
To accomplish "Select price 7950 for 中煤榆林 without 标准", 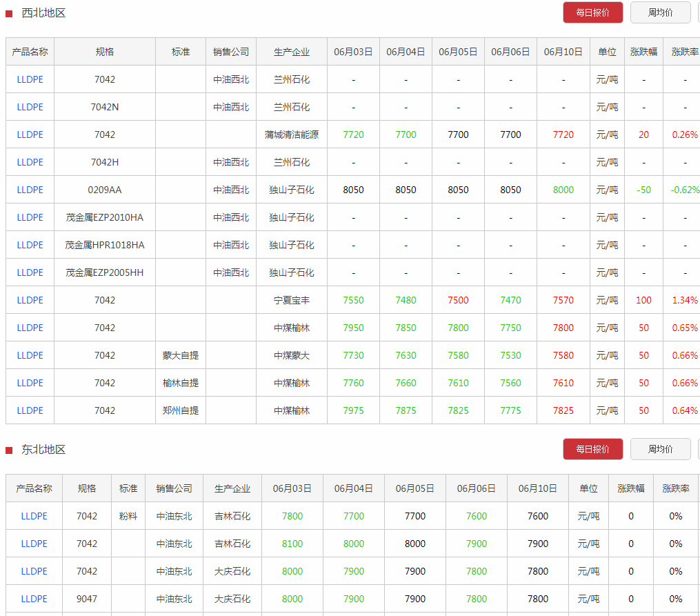I will (x=353, y=328).
